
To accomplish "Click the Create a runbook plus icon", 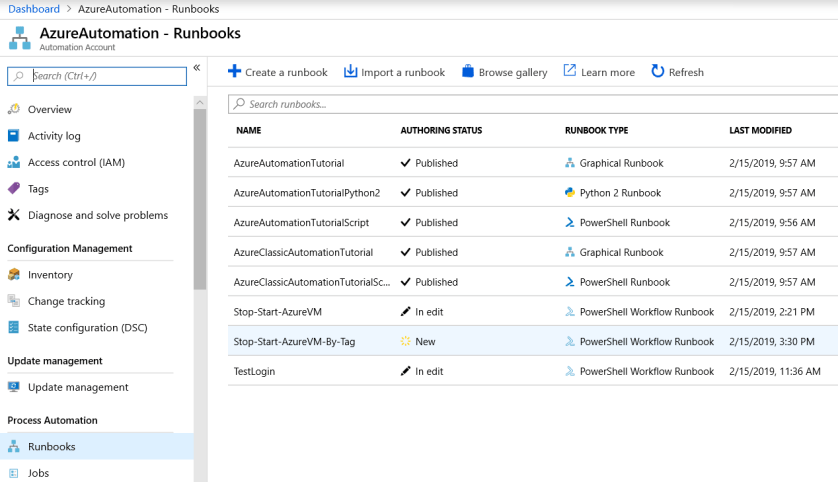I will (234, 72).
